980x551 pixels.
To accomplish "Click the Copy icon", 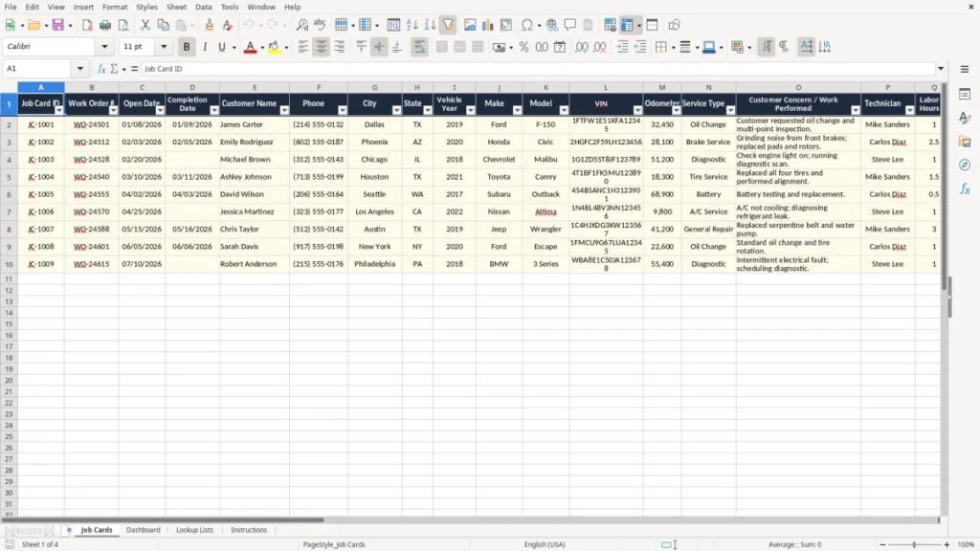I will pyautogui.click(x=163, y=25).
